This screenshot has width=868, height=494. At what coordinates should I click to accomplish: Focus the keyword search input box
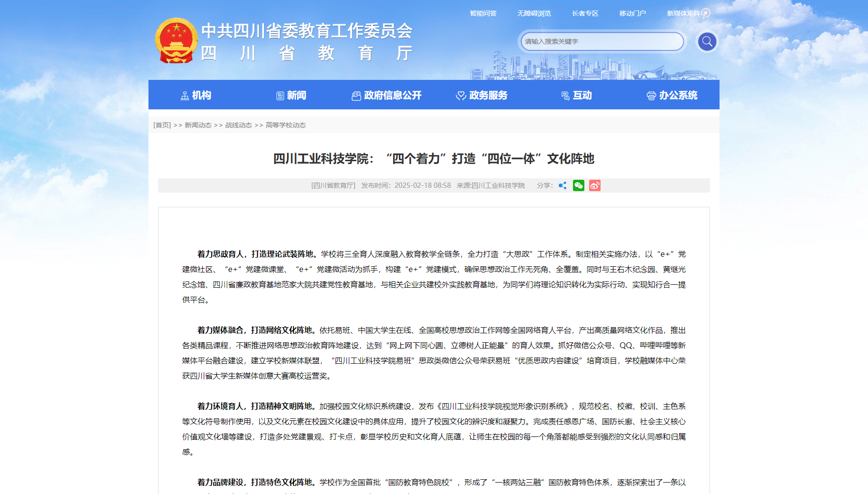(602, 41)
